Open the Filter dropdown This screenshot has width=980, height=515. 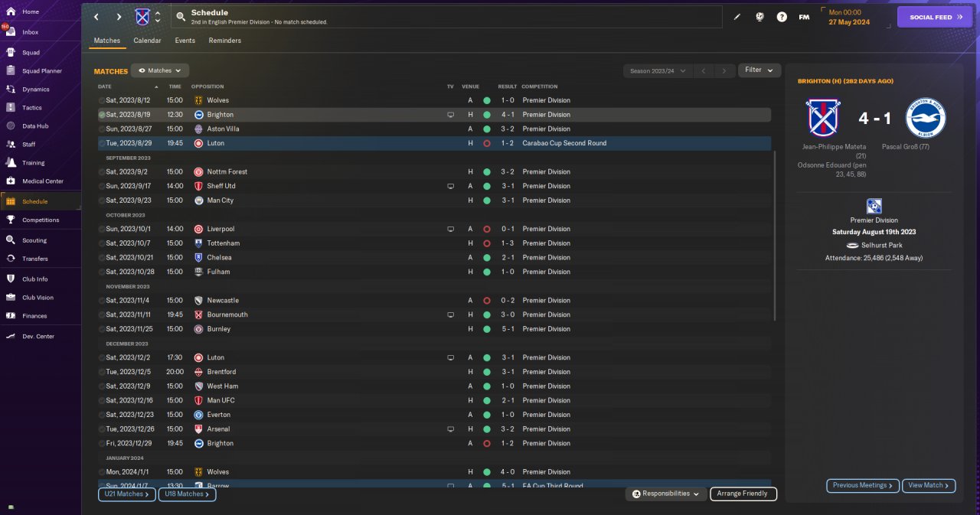pyautogui.click(x=759, y=70)
